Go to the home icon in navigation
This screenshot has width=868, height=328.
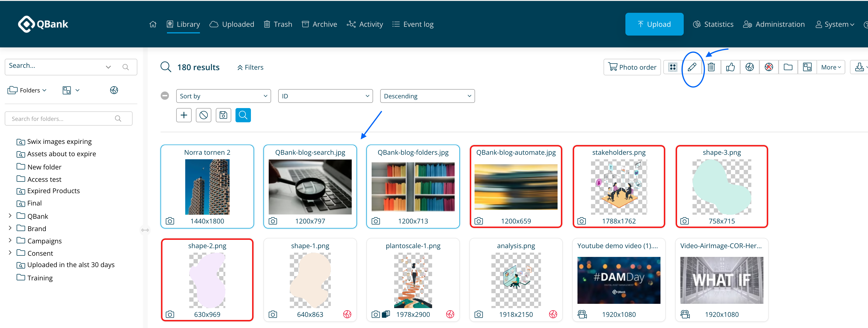pos(153,24)
